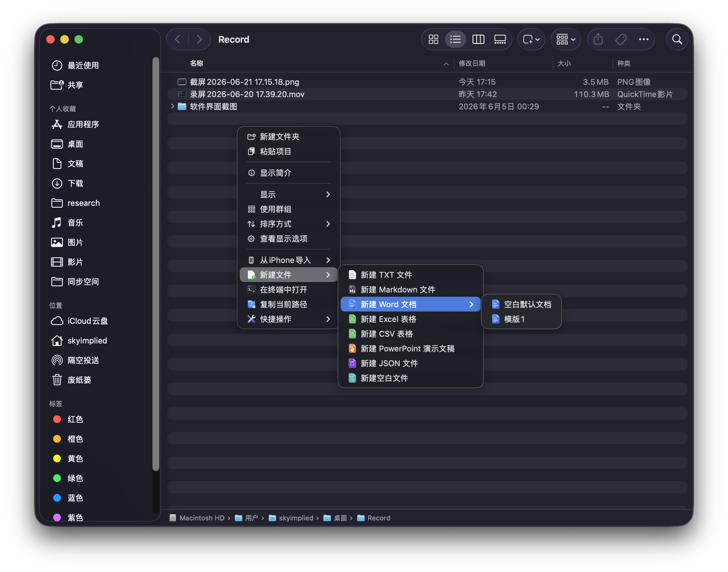728x572 pixels.
Task: Select the 黄色 yellow tag
Action: (68, 458)
